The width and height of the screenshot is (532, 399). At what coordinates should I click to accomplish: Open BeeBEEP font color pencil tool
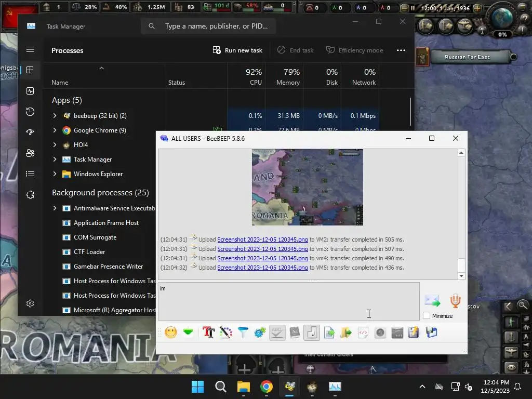(x=225, y=332)
